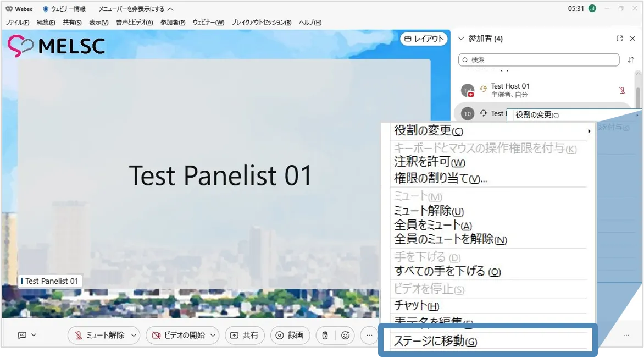
Task: Collapse the 参加者 (4) section chevron
Action: click(x=461, y=39)
